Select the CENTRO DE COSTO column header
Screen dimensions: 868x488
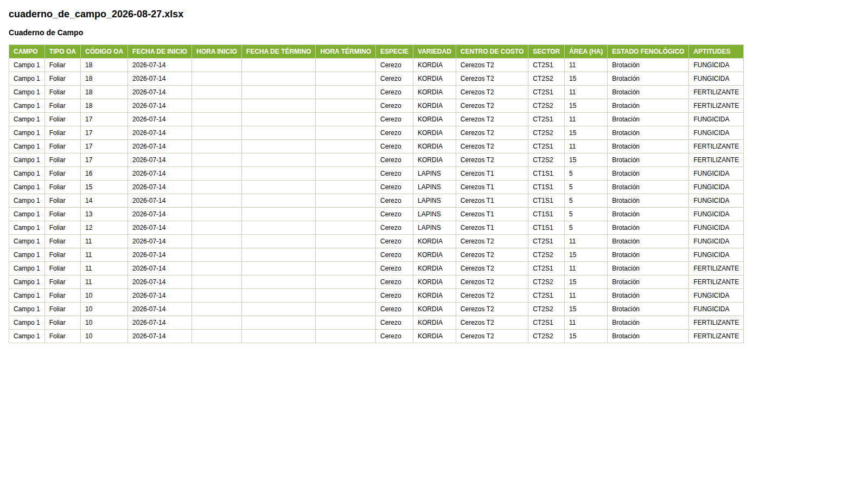(x=492, y=52)
